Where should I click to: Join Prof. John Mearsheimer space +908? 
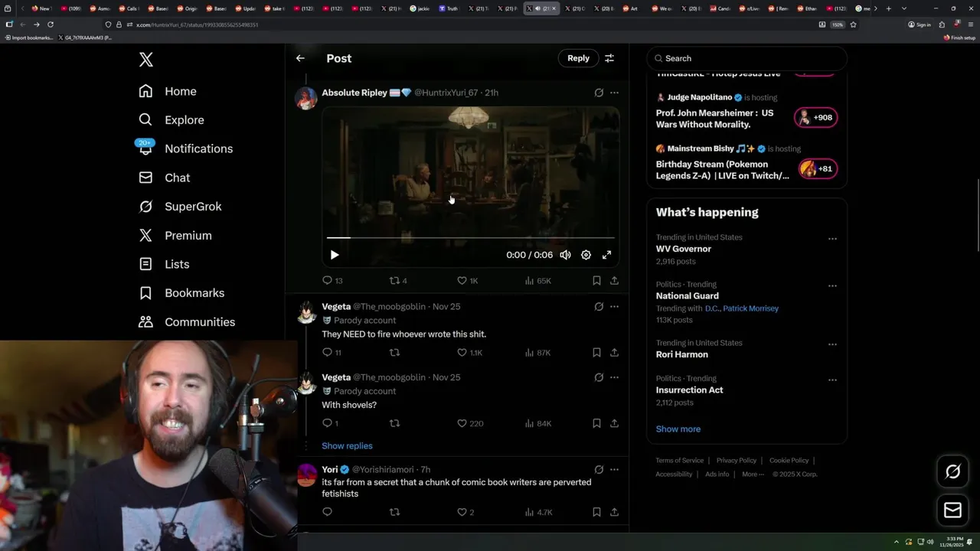pyautogui.click(x=815, y=117)
